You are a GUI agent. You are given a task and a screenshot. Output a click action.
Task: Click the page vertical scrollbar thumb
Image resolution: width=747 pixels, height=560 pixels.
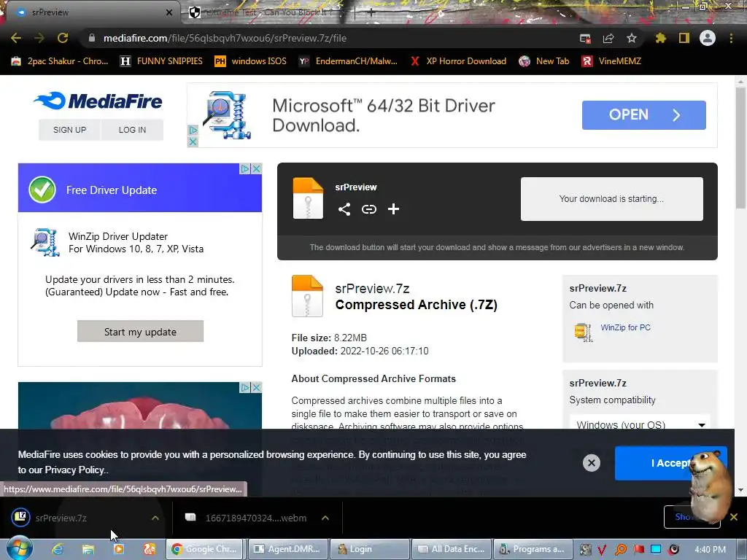coord(740,147)
